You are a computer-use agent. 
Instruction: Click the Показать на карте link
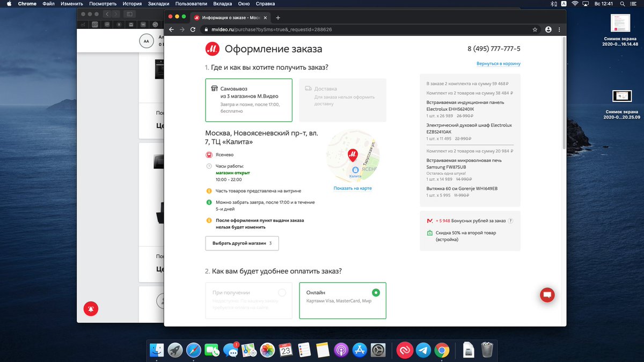353,188
